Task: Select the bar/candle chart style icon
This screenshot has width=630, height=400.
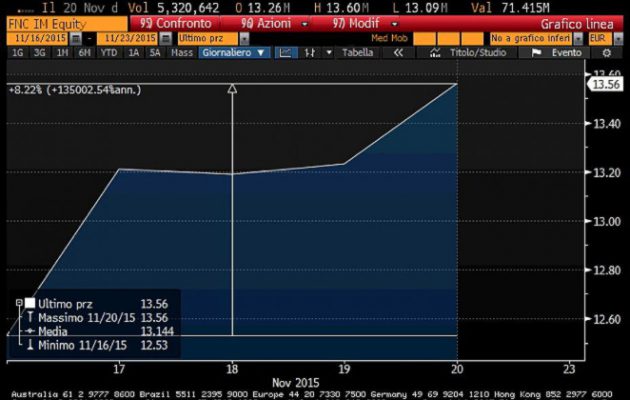Action: coord(310,52)
